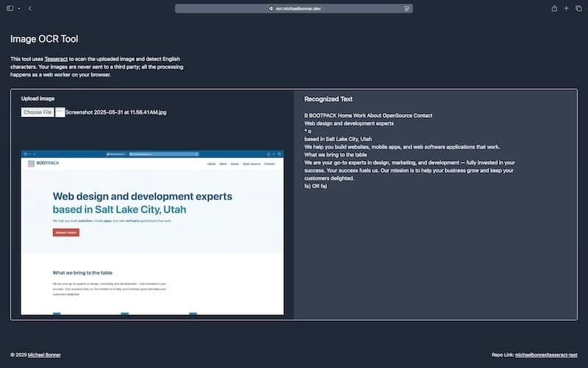Viewport: 588px width, 368px height.
Task: Click the reader/translate icon in address bar
Action: coord(406,9)
